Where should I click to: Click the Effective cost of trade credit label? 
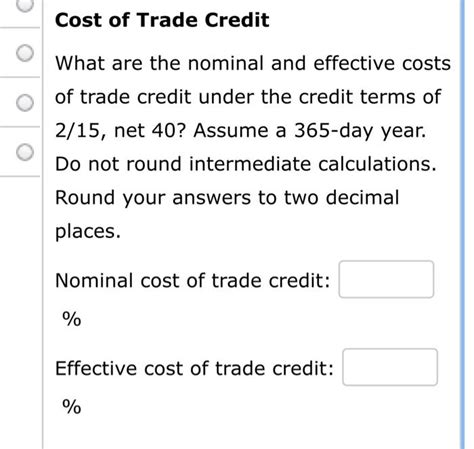tap(194, 368)
